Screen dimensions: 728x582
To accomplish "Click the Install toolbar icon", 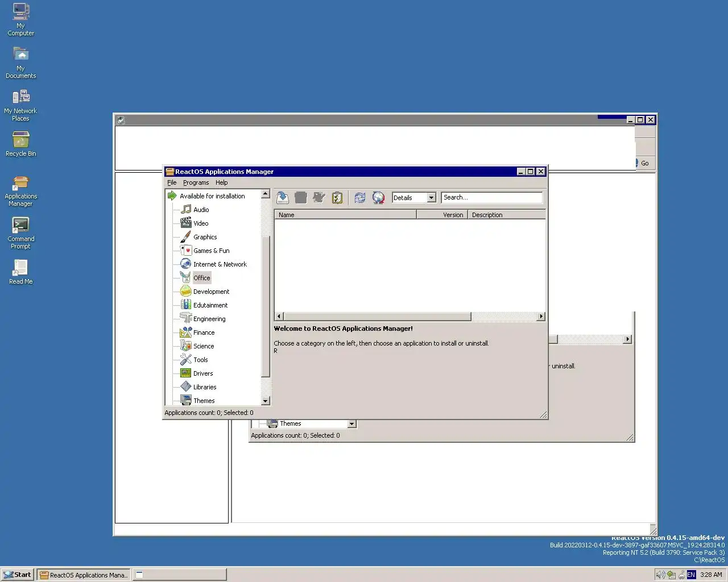I will (283, 197).
